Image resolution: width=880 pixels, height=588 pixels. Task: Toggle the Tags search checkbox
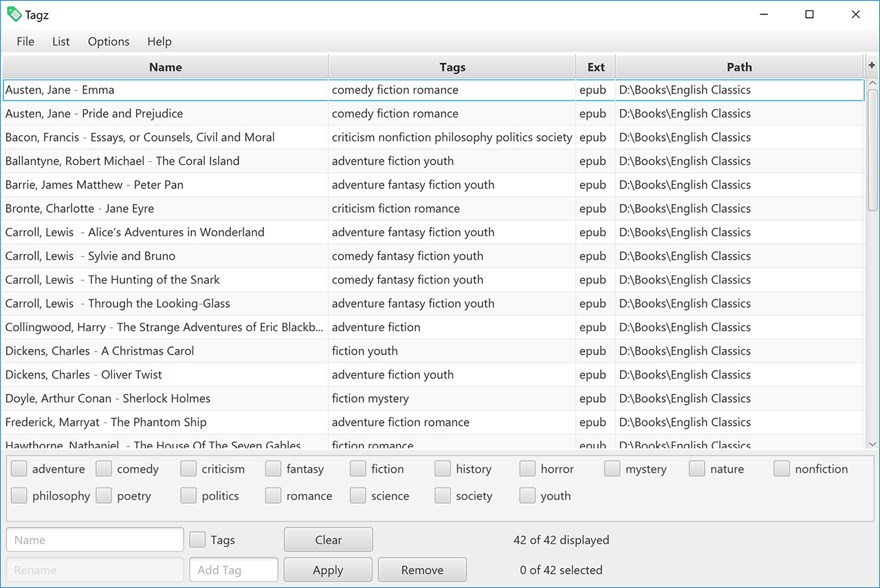pyautogui.click(x=197, y=539)
